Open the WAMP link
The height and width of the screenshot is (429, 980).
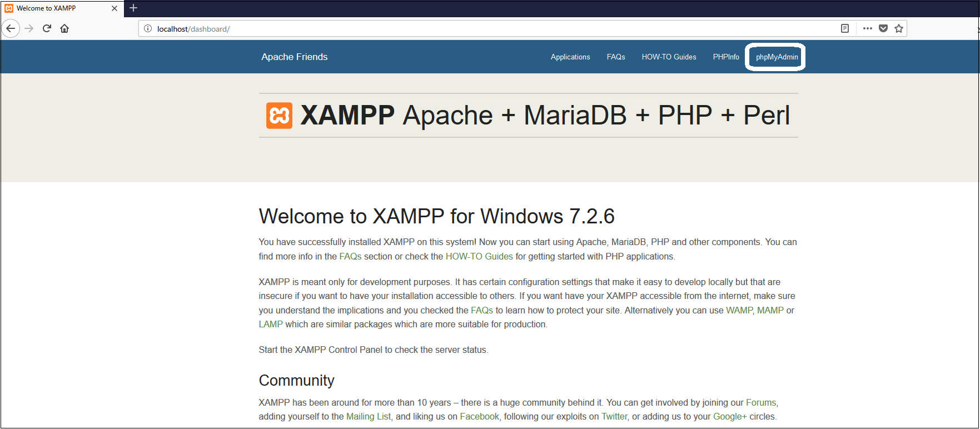pyautogui.click(x=739, y=310)
